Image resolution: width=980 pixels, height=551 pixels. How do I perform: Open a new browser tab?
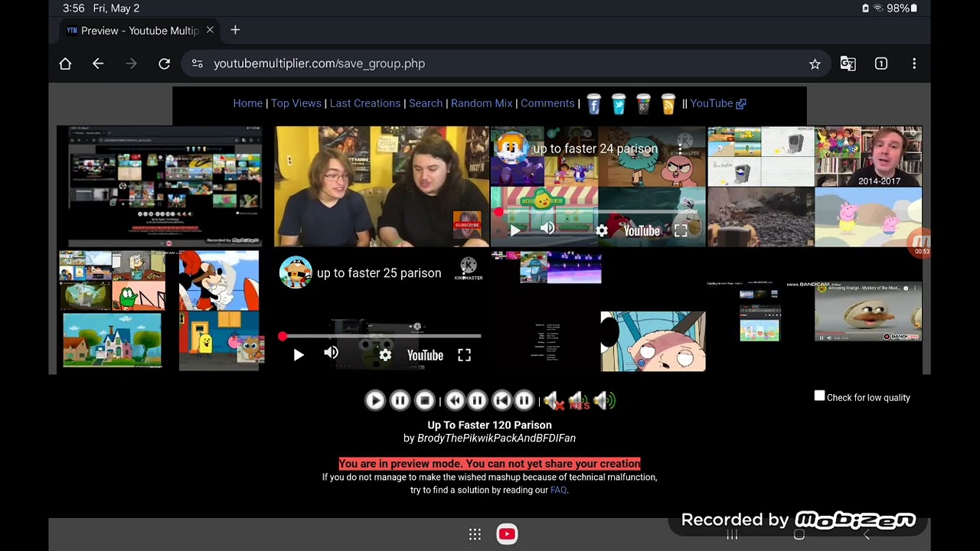point(235,30)
